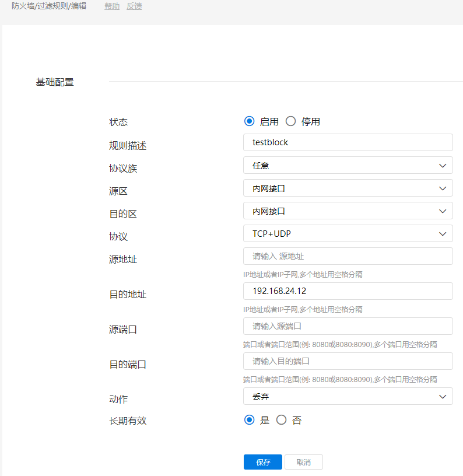Select the 停用 status radio button

(x=291, y=121)
